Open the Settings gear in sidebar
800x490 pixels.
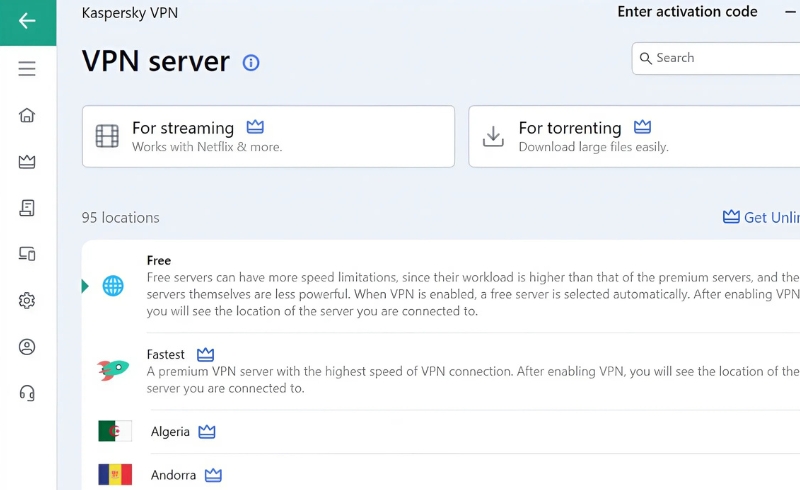[x=27, y=301]
